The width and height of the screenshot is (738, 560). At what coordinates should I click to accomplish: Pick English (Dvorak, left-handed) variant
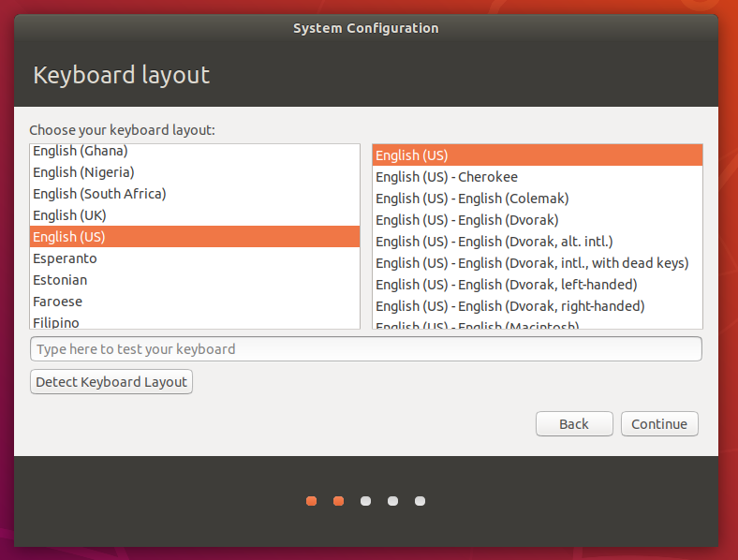point(506,285)
